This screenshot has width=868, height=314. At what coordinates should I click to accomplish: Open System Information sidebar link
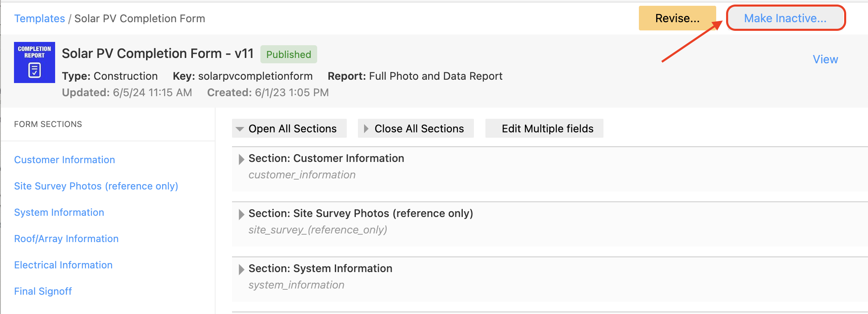59,212
